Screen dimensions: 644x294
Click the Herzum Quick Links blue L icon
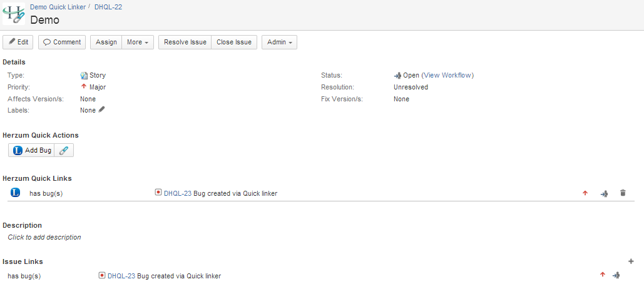pos(16,193)
